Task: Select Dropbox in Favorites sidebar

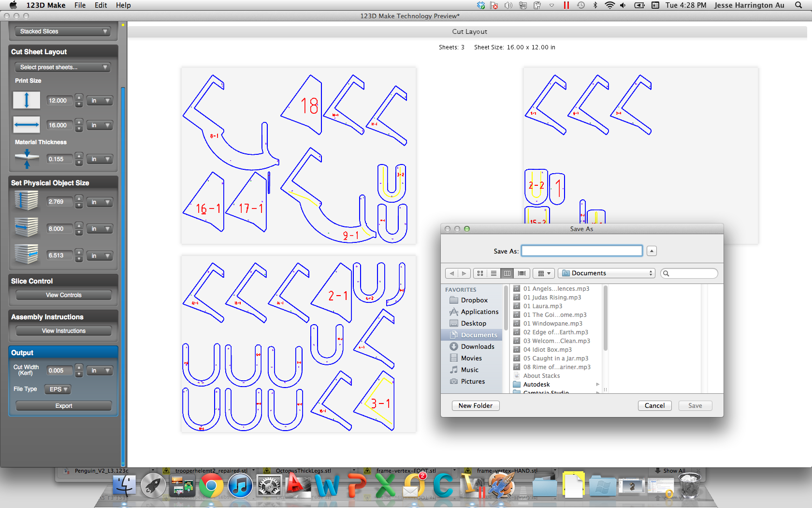Action: tap(474, 300)
